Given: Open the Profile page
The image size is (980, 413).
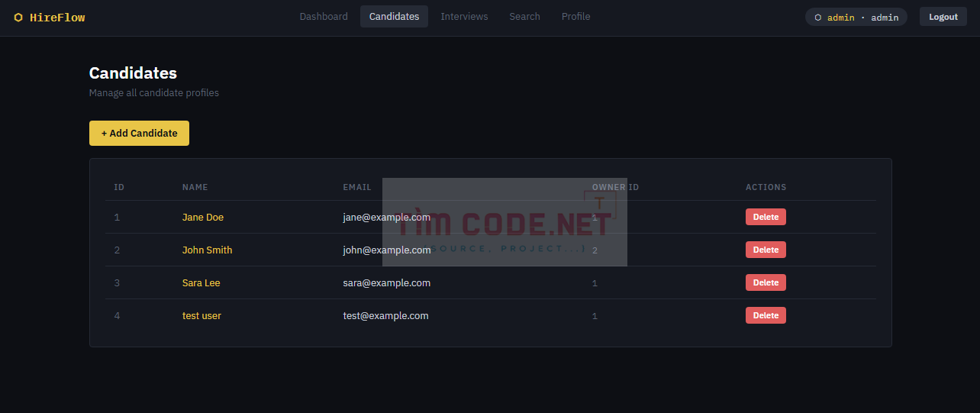Looking at the screenshot, I should 575,17.
